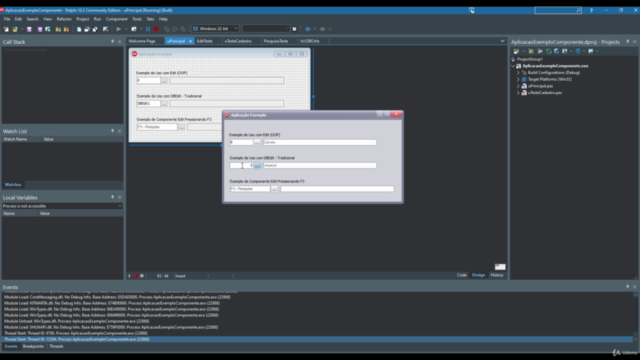Viewport: 640px width, 360px height.
Task: Click the forward navigation arrow
Action: [322, 29]
